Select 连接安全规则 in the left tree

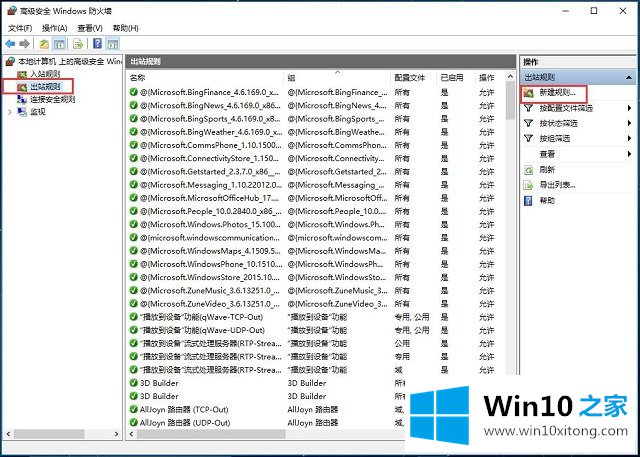click(52, 99)
